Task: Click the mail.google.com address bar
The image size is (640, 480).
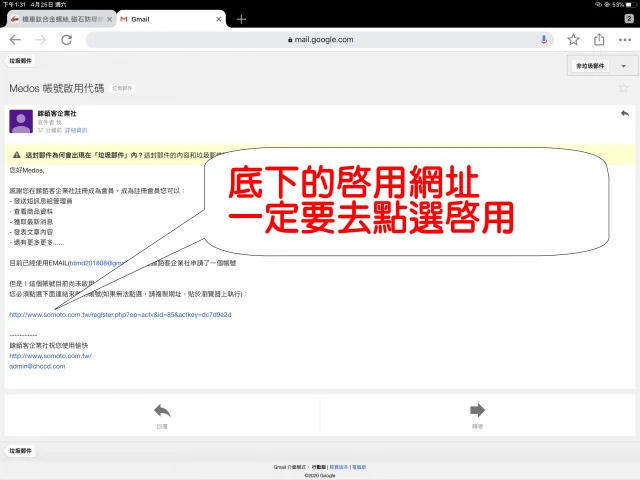Action: 320,40
